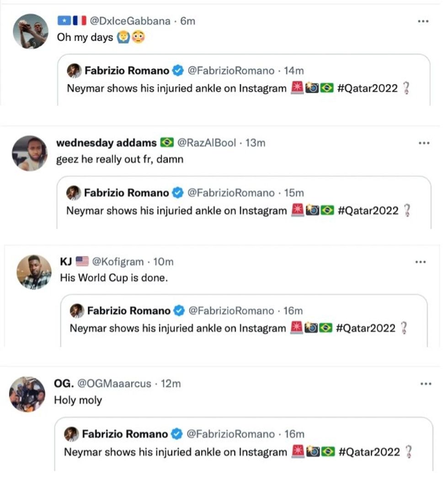Click Fabrizio Romano's name under KJ's tweet

pyautogui.click(x=128, y=311)
